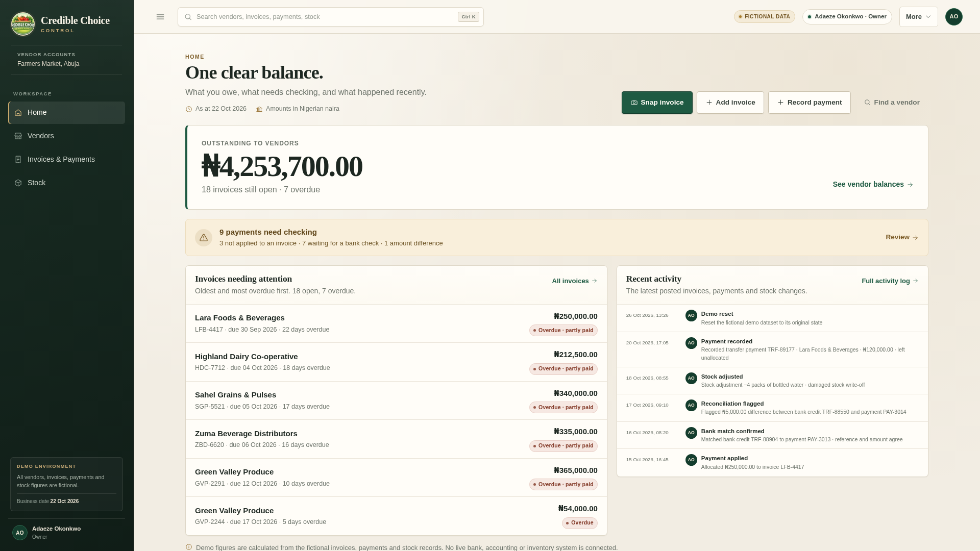This screenshot has width=980, height=551.
Task: Go to Invoices & Payments in sidebar
Action: (x=66, y=160)
